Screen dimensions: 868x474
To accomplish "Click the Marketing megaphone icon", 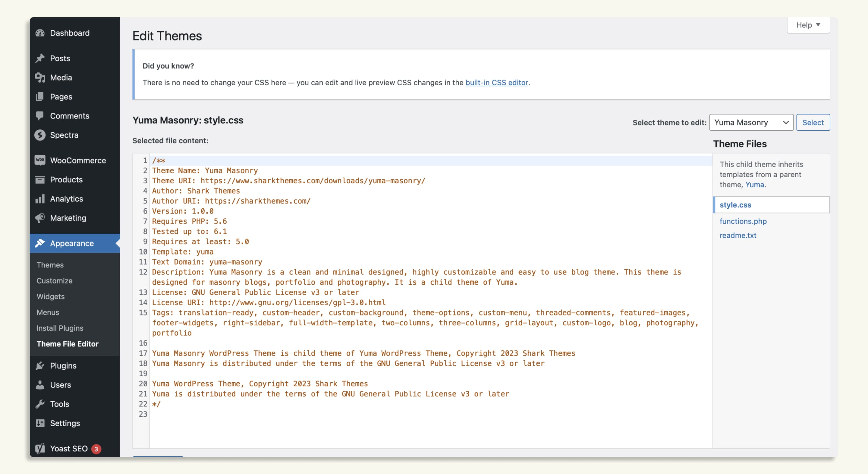I will tap(40, 218).
